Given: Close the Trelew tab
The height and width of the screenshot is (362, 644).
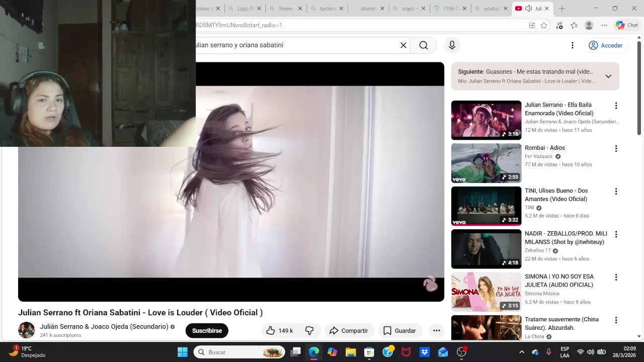Looking at the screenshot, I should pos(300,9).
